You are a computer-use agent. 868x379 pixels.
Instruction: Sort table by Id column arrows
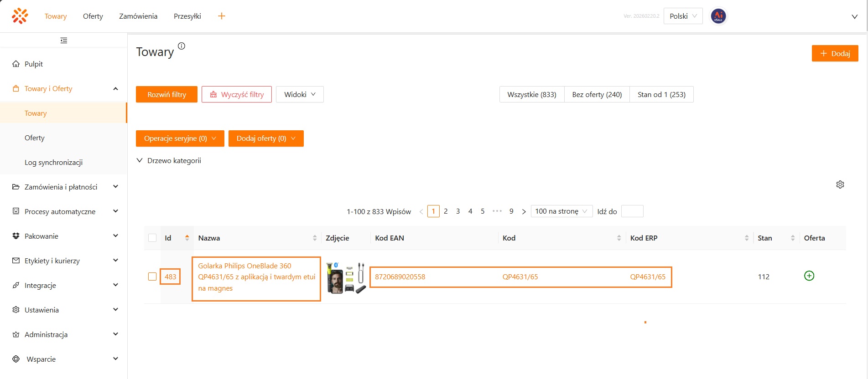click(x=187, y=238)
